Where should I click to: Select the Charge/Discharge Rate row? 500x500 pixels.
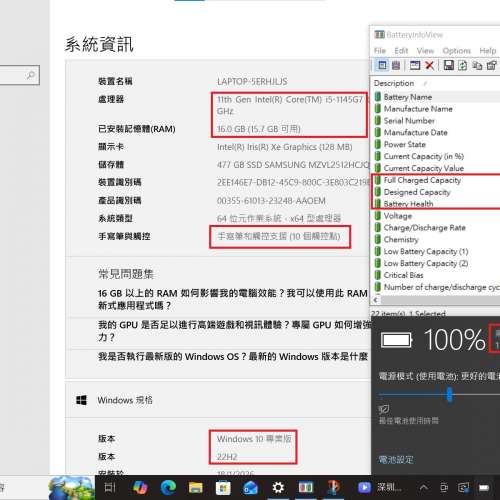point(437,228)
